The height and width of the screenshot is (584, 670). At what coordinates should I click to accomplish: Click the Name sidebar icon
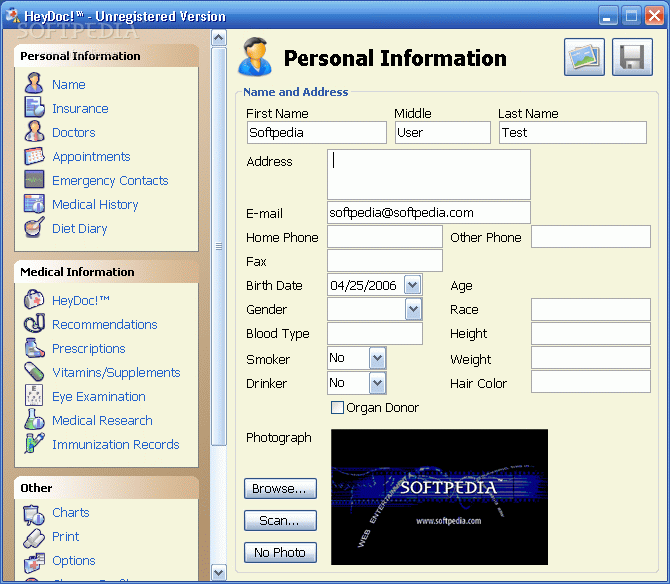coord(34,83)
